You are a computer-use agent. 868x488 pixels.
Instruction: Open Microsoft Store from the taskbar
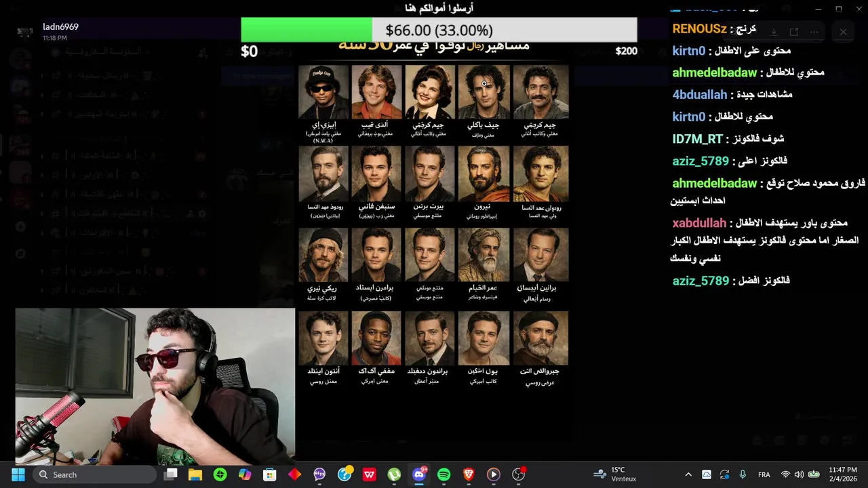[270, 474]
